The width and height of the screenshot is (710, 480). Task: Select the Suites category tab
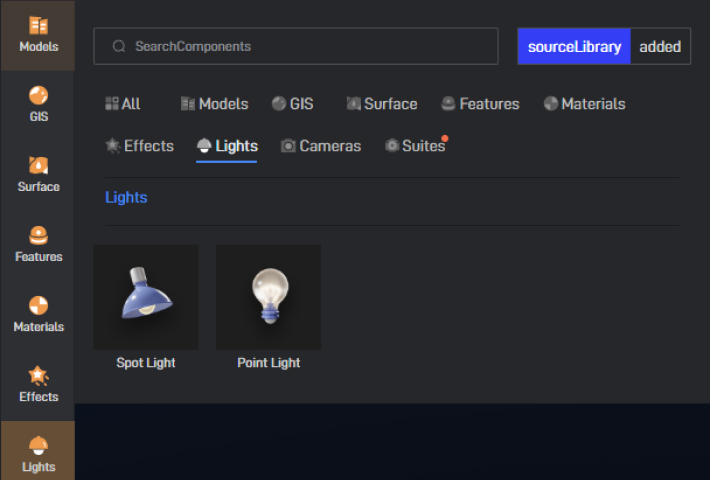[415, 146]
